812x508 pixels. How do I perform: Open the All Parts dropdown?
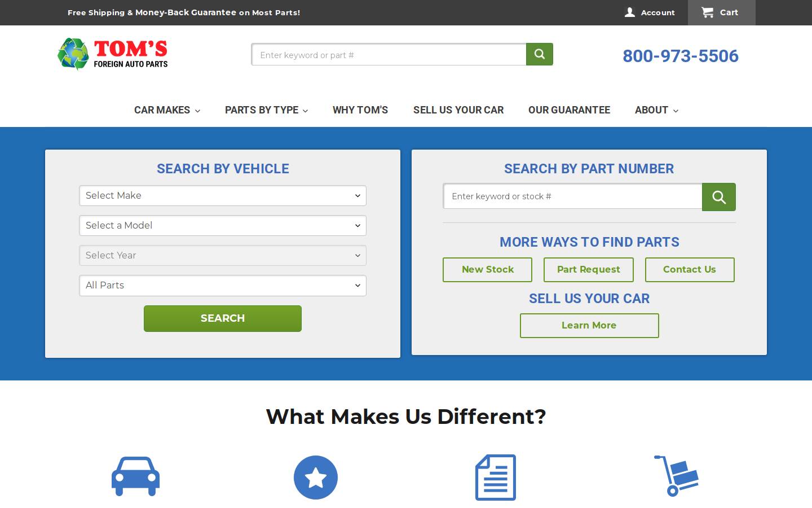223,286
